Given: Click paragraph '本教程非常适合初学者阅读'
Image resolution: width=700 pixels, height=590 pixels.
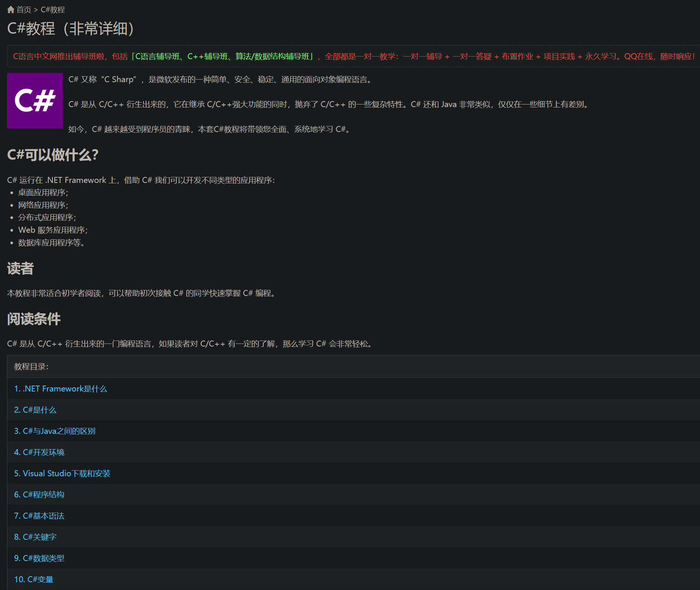Looking at the screenshot, I should (141, 293).
